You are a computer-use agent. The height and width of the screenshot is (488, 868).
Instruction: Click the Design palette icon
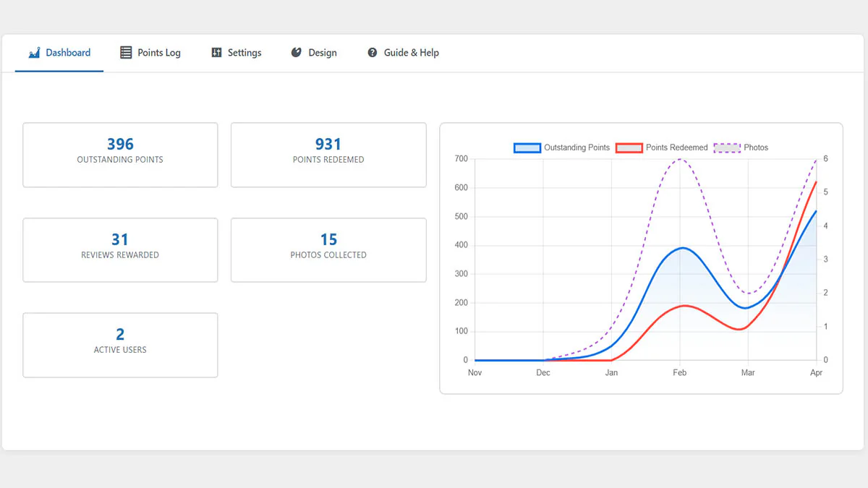(296, 53)
